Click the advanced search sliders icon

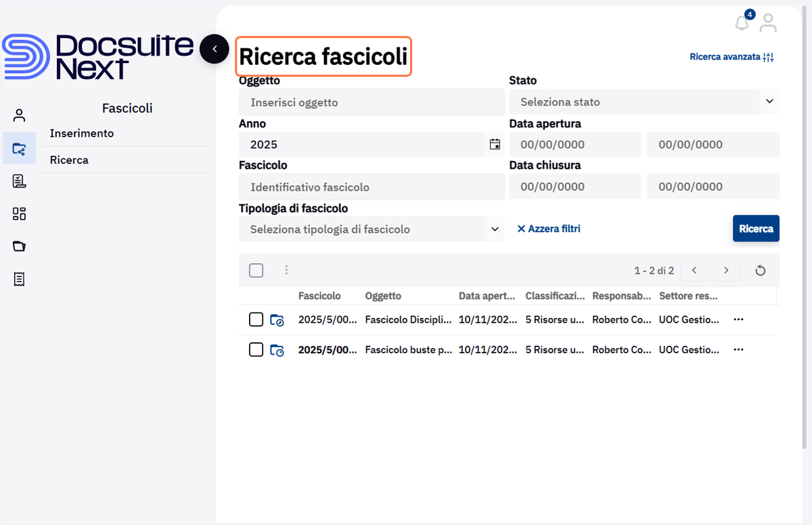768,58
